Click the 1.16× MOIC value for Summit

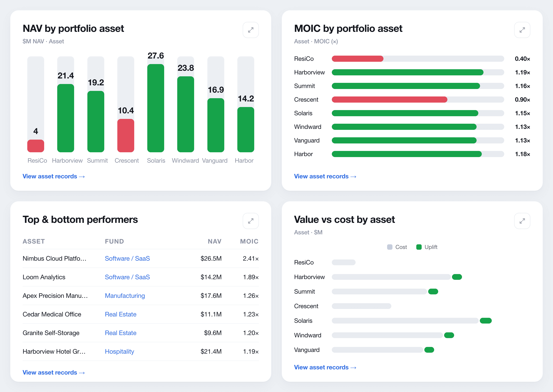click(522, 86)
